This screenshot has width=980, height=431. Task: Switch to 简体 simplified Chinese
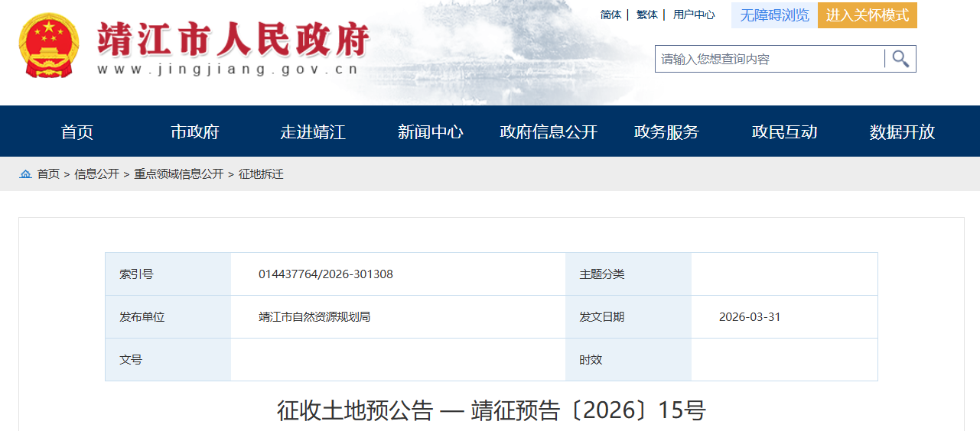pos(610,15)
